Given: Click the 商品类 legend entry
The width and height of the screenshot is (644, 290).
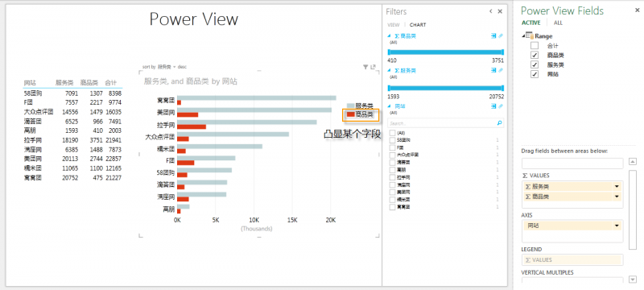Looking at the screenshot, I should (360, 114).
